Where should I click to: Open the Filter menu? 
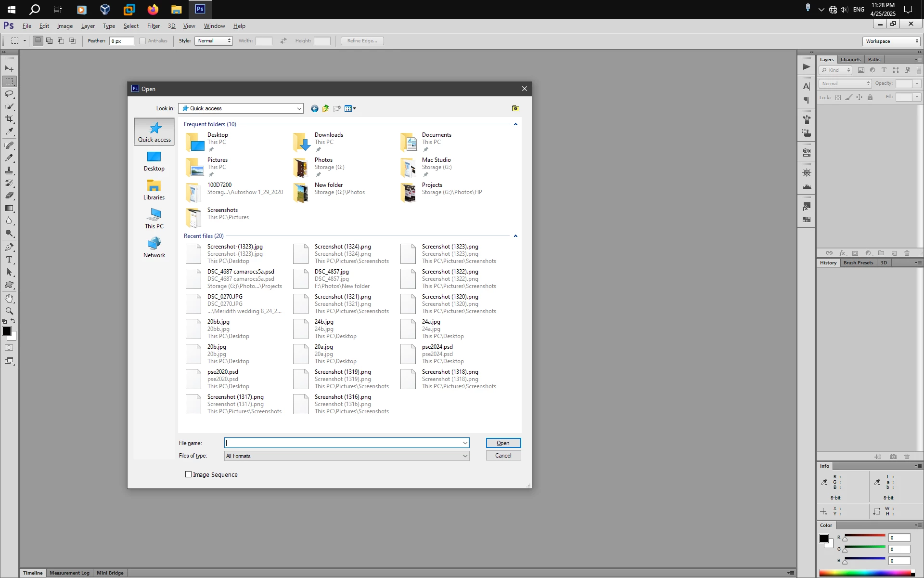[x=153, y=26]
